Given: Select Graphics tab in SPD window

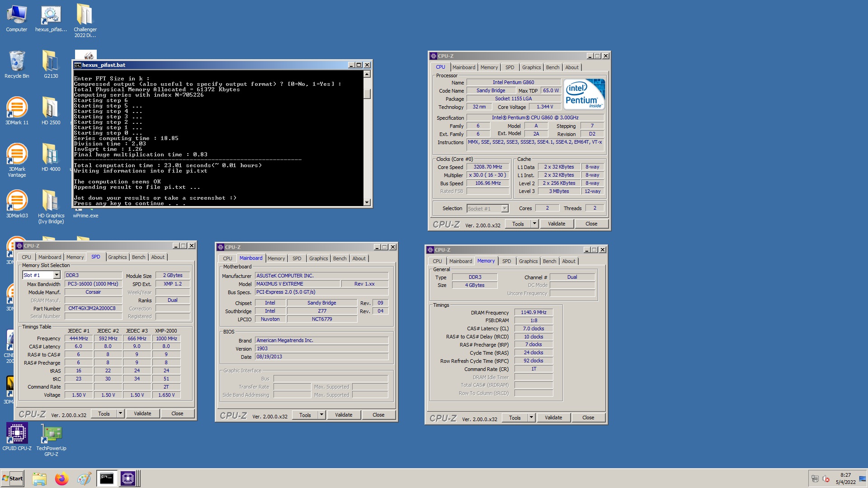Looking at the screenshot, I should pos(118,257).
